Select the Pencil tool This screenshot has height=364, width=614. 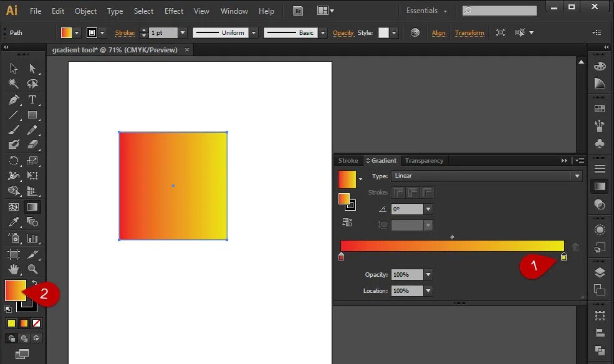tap(32, 130)
